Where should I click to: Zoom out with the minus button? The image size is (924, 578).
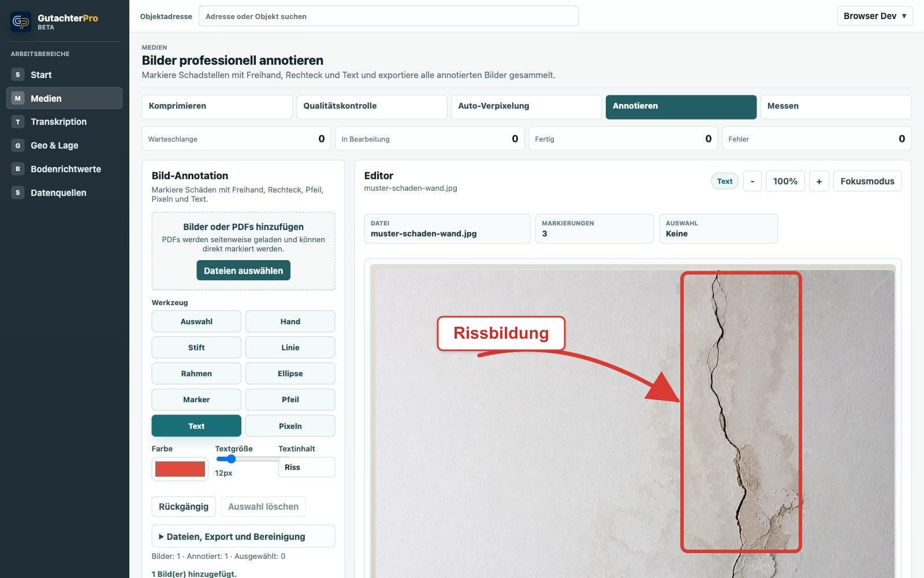752,181
